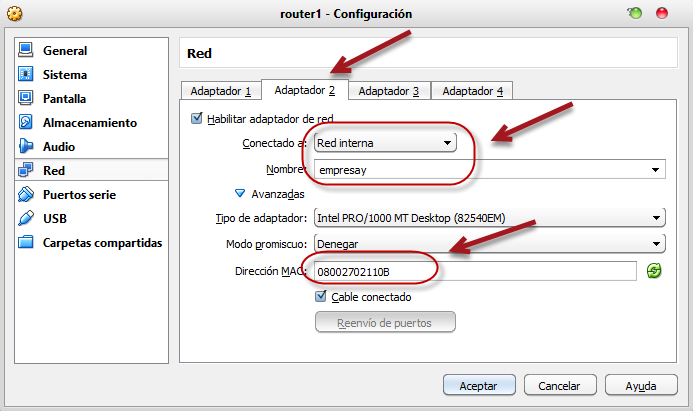Open the Conectado a dropdown

coord(384,144)
